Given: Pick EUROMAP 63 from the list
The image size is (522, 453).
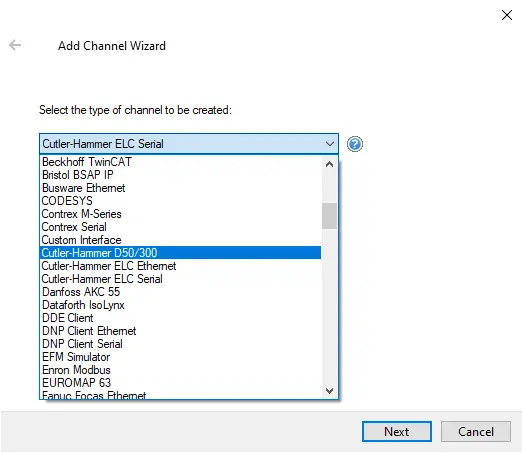Looking at the screenshot, I should pos(180,383).
